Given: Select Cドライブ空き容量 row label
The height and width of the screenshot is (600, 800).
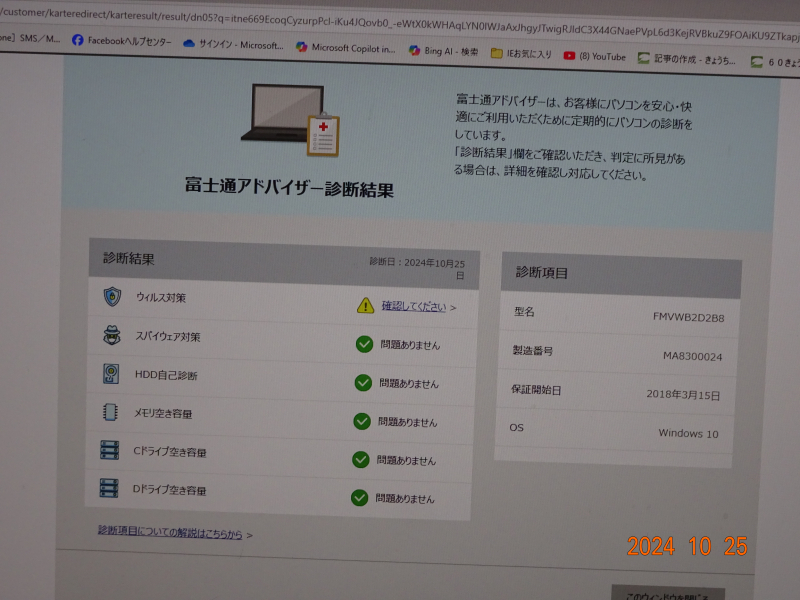Looking at the screenshot, I should click(x=169, y=452).
